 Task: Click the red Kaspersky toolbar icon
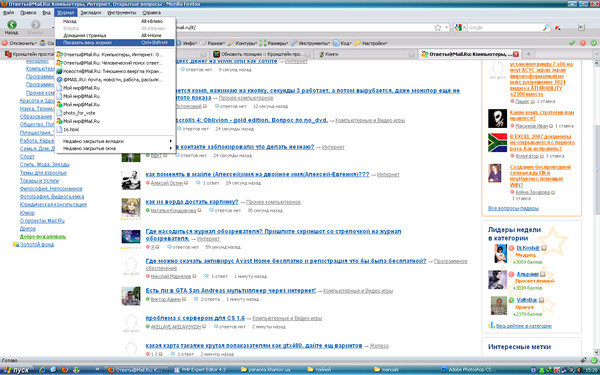[558, 28]
